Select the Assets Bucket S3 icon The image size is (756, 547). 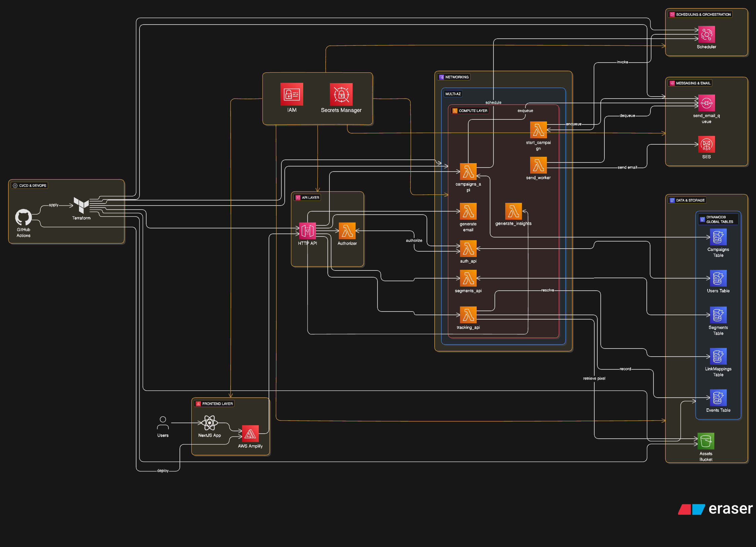[x=706, y=441]
